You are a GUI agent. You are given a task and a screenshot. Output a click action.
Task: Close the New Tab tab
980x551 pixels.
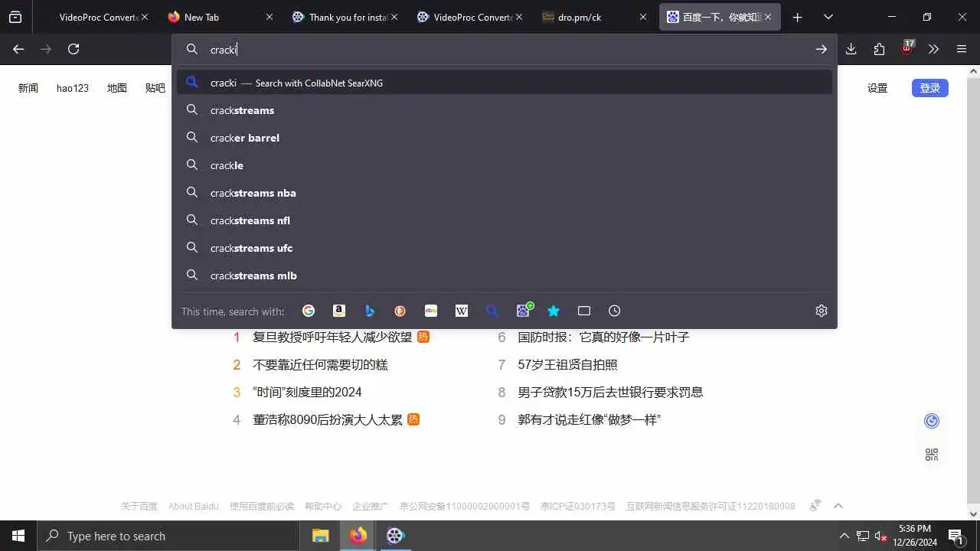click(269, 17)
